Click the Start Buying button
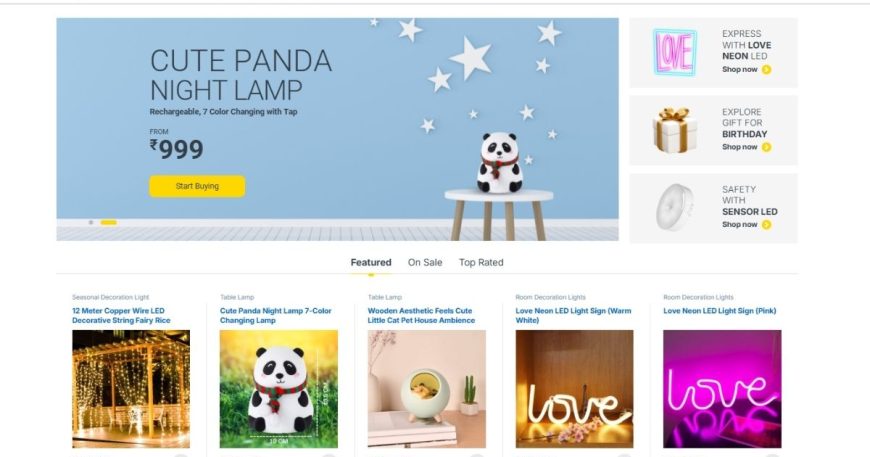The width and height of the screenshot is (870, 457). click(x=197, y=186)
